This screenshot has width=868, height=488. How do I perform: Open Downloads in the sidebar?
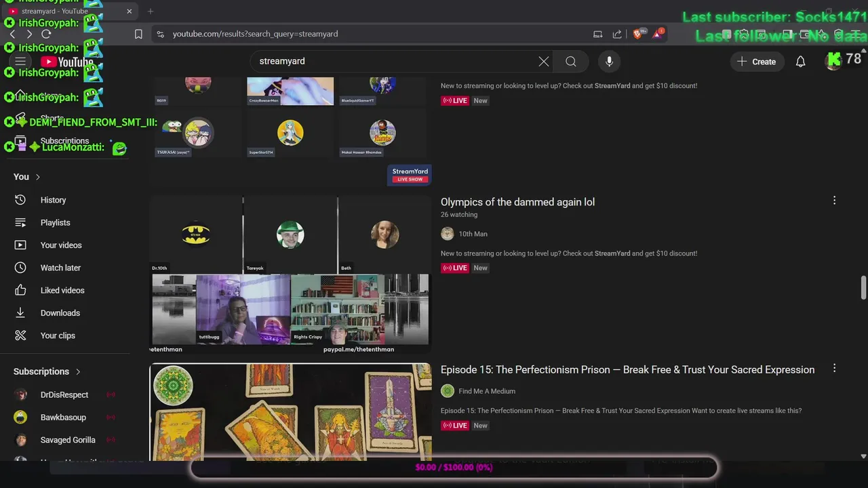(x=60, y=313)
